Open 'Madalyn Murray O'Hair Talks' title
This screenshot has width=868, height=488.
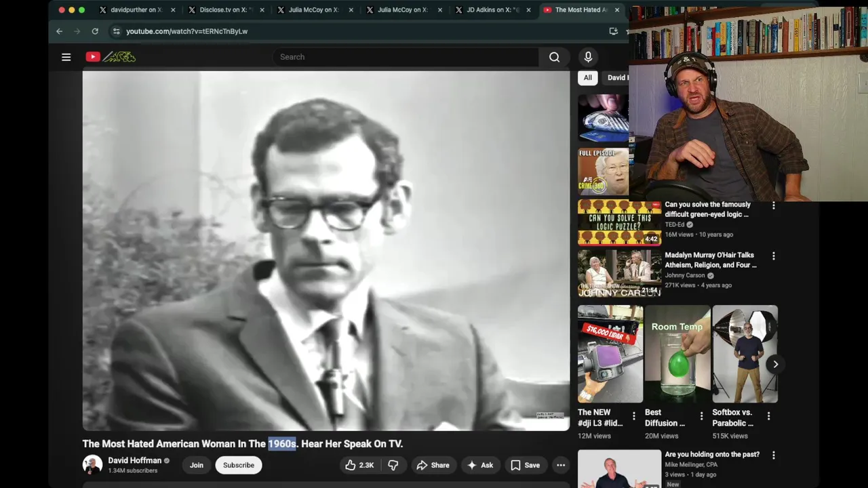pyautogui.click(x=711, y=260)
